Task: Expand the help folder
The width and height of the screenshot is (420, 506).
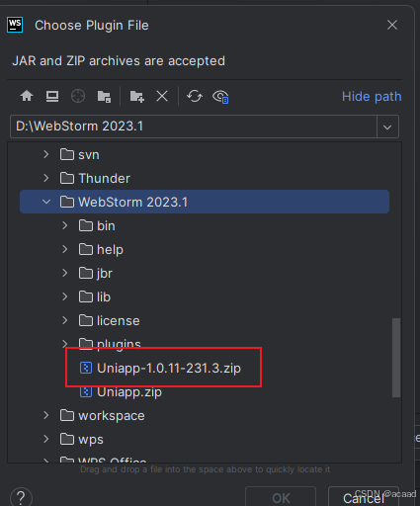Action: [65, 249]
